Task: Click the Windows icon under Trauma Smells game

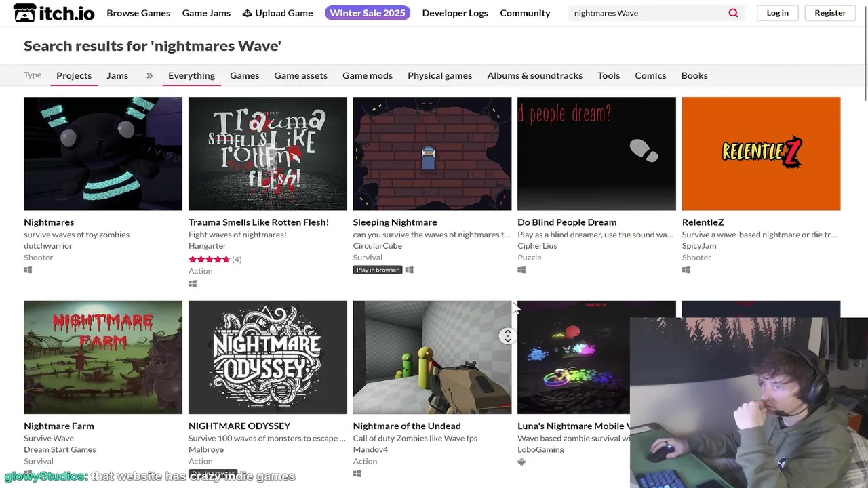Action: [193, 283]
